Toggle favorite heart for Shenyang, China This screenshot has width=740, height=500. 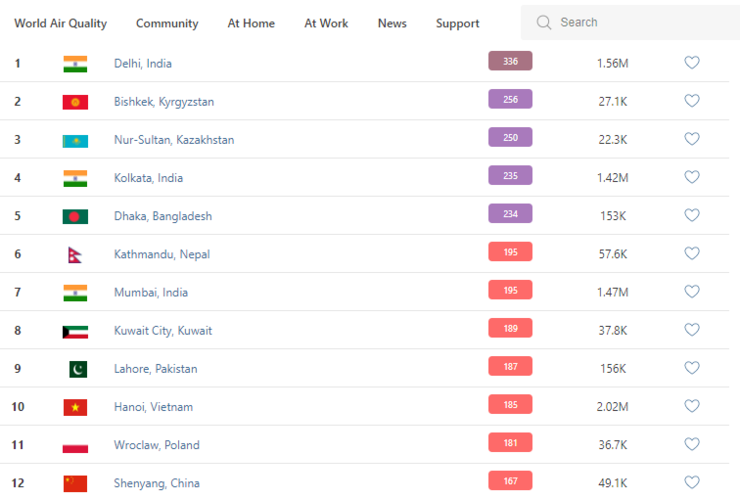point(692,483)
